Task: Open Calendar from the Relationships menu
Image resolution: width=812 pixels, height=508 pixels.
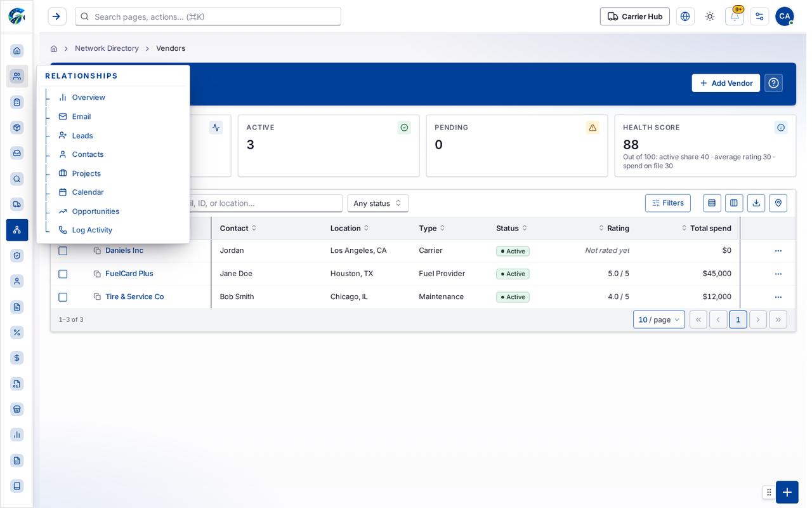Action: (88, 192)
